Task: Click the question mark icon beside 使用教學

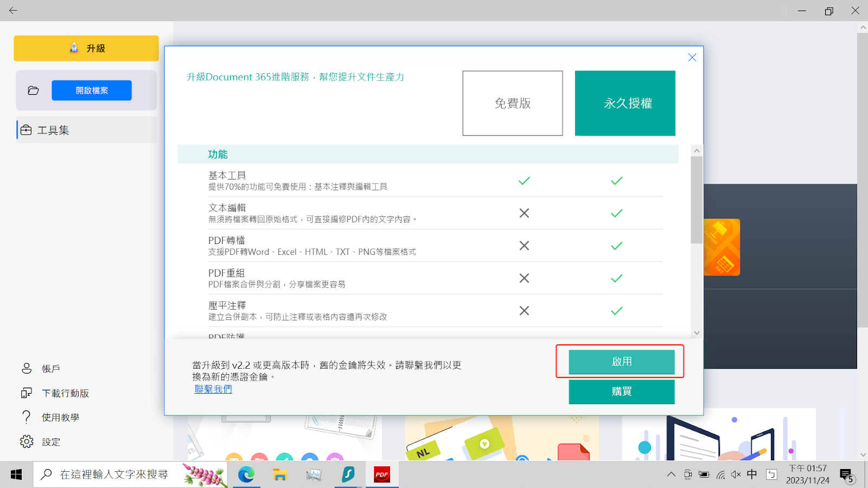Action: coord(26,417)
